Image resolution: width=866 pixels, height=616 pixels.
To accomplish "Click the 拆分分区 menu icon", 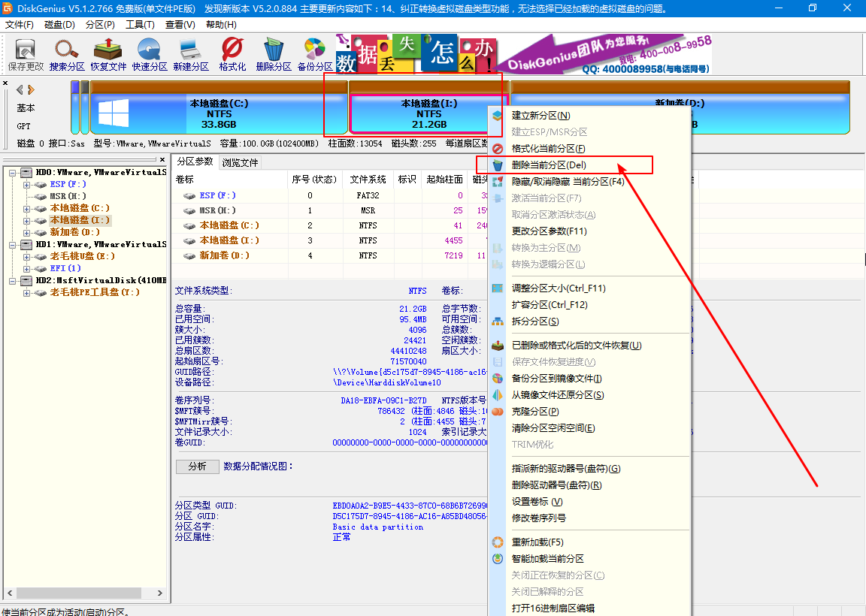I will pos(498,322).
